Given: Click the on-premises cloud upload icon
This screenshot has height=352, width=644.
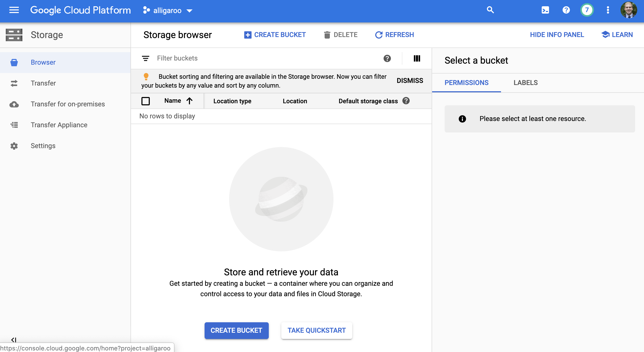Looking at the screenshot, I should coord(14,104).
